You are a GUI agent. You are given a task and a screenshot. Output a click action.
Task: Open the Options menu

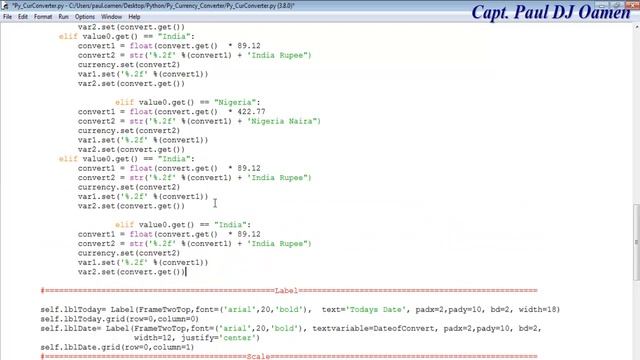pos(85,17)
